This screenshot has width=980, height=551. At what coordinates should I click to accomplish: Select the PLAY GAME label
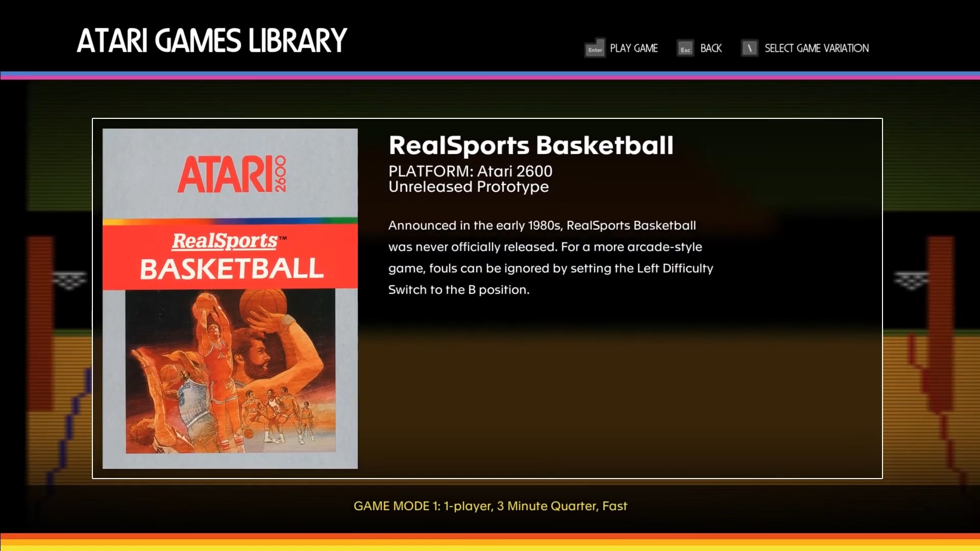(634, 48)
